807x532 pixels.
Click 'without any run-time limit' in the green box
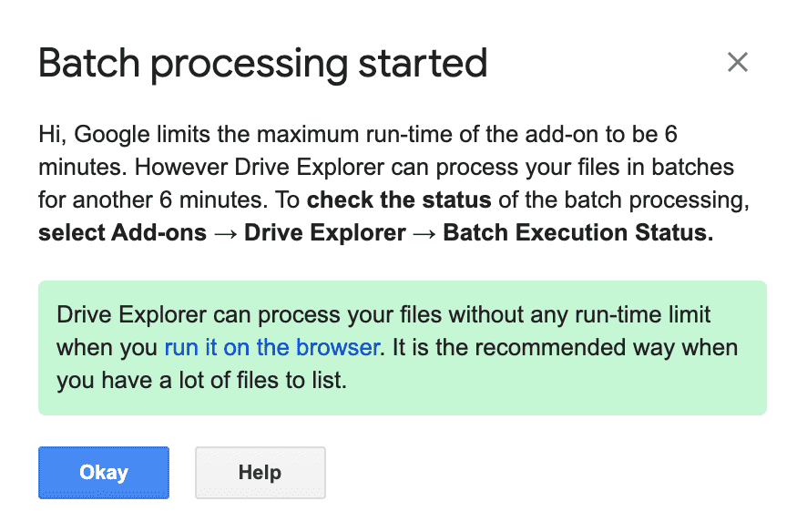tap(579, 314)
